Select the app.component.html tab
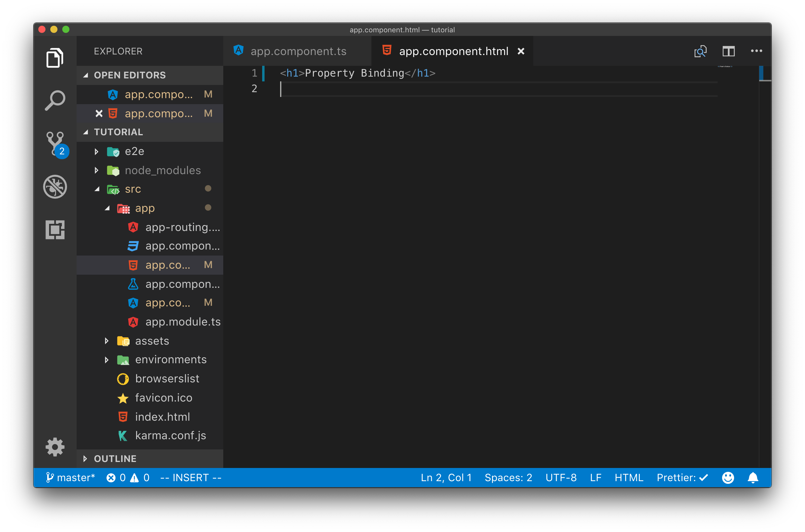Image resolution: width=805 pixels, height=532 pixels. coord(452,51)
